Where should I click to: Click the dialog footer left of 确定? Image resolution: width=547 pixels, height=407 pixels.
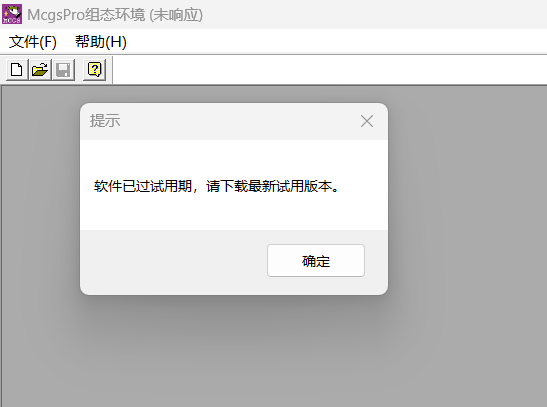[x=173, y=261]
